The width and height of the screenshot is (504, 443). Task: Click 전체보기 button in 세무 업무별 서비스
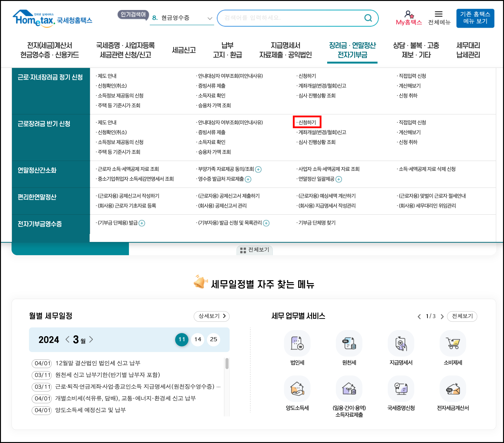pos(462,316)
